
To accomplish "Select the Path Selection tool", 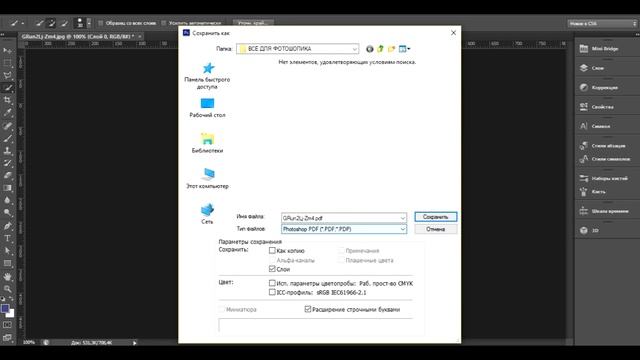I will tap(7, 251).
